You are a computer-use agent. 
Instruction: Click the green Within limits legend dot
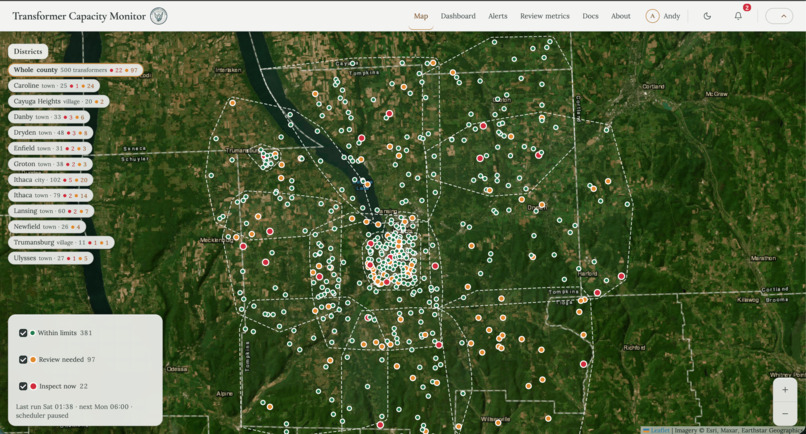point(33,333)
